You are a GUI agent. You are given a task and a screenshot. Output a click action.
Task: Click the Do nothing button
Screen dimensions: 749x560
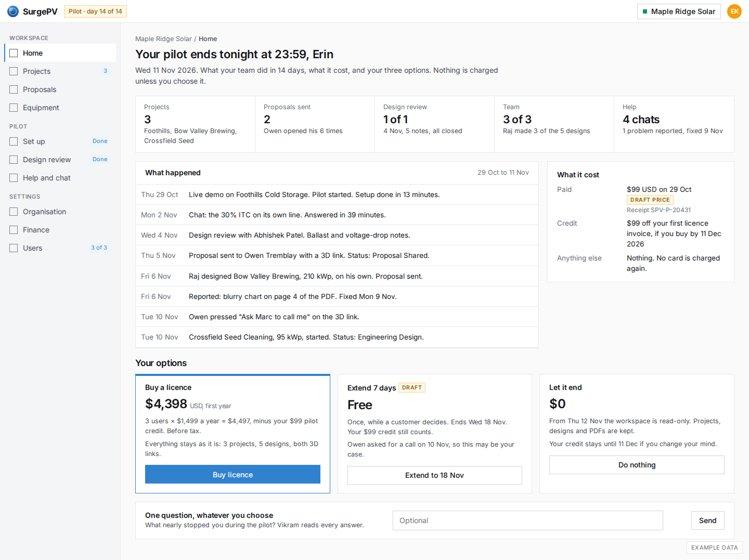click(x=637, y=465)
